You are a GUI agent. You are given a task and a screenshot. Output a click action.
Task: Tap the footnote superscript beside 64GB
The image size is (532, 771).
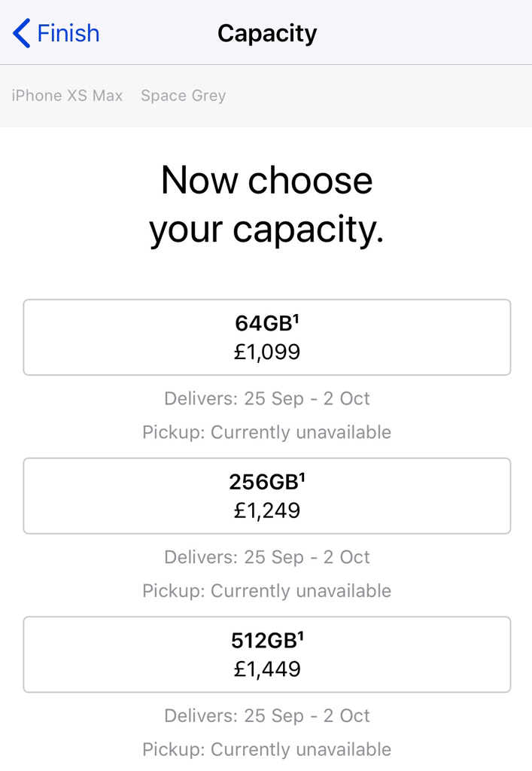point(296,318)
